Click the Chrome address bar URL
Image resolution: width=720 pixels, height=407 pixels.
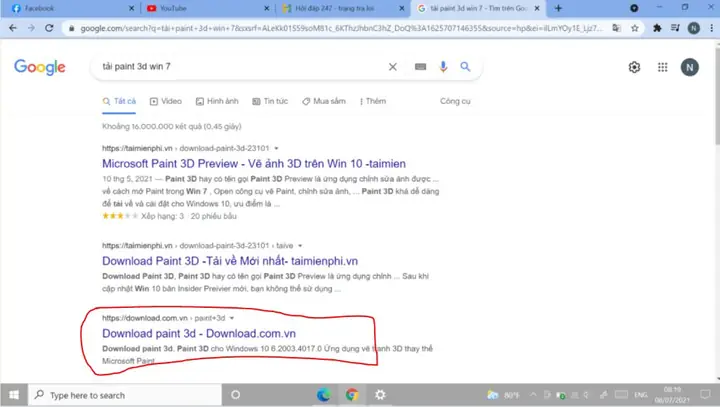point(341,28)
